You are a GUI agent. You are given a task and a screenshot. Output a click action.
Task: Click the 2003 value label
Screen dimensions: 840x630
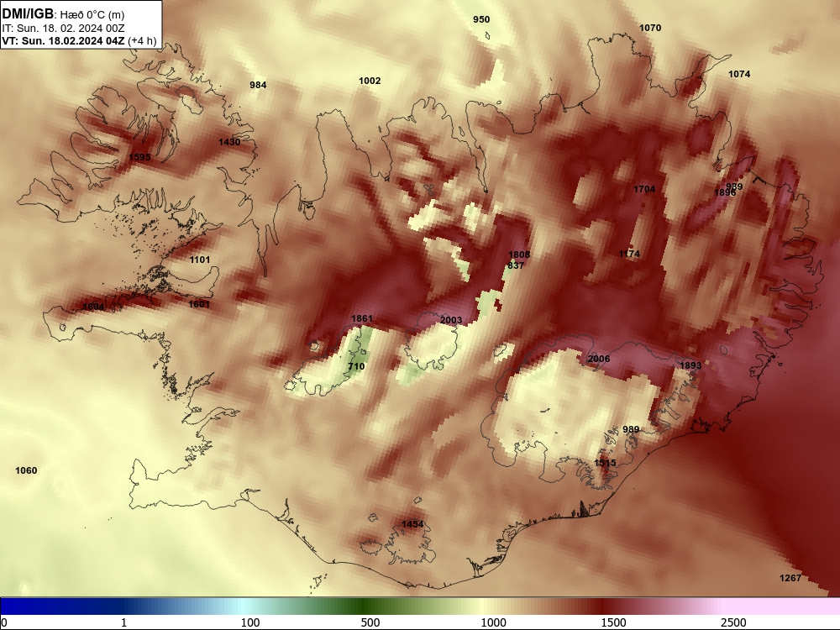pos(451,320)
